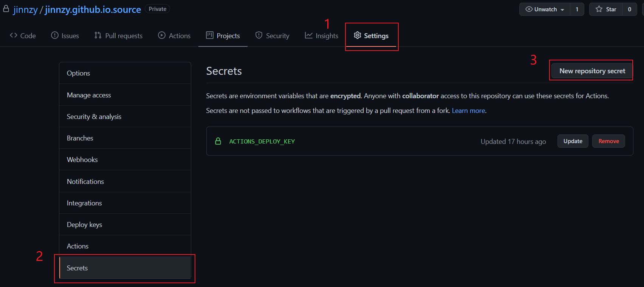Click the Issues circle icon
The image size is (644, 287).
[55, 35]
